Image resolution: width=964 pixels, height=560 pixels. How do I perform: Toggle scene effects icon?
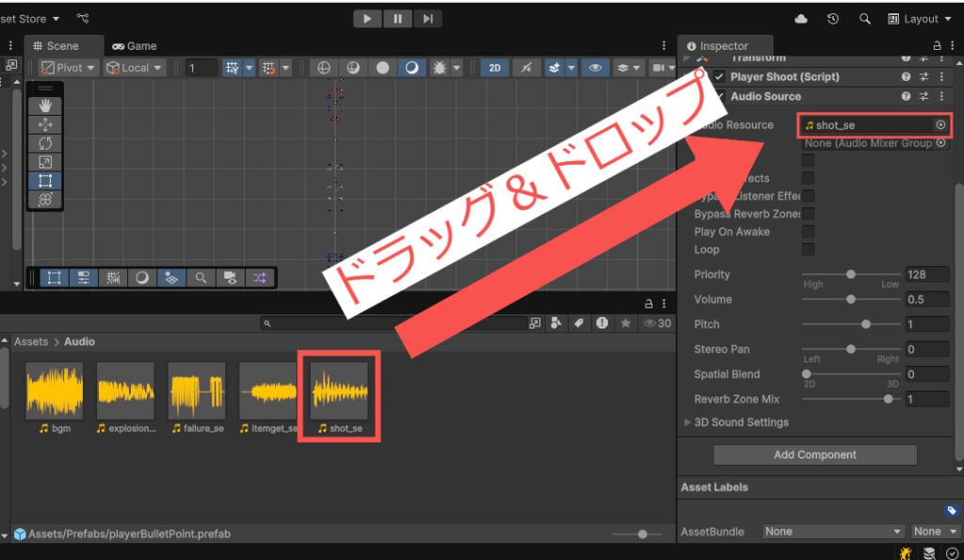(554, 68)
